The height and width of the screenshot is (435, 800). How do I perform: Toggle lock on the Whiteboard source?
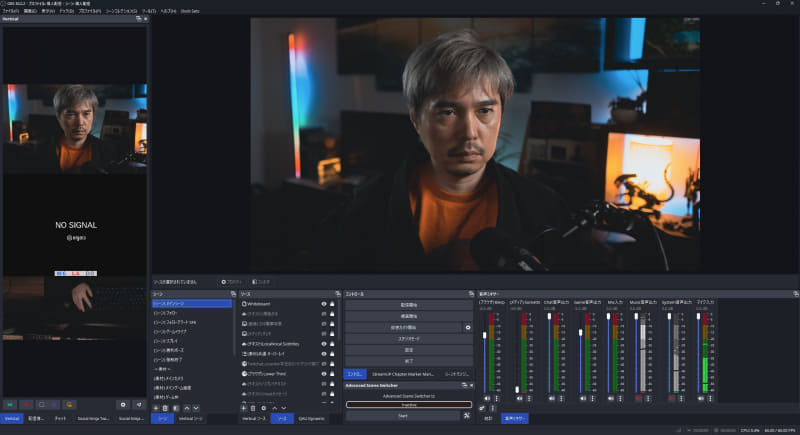coord(332,303)
